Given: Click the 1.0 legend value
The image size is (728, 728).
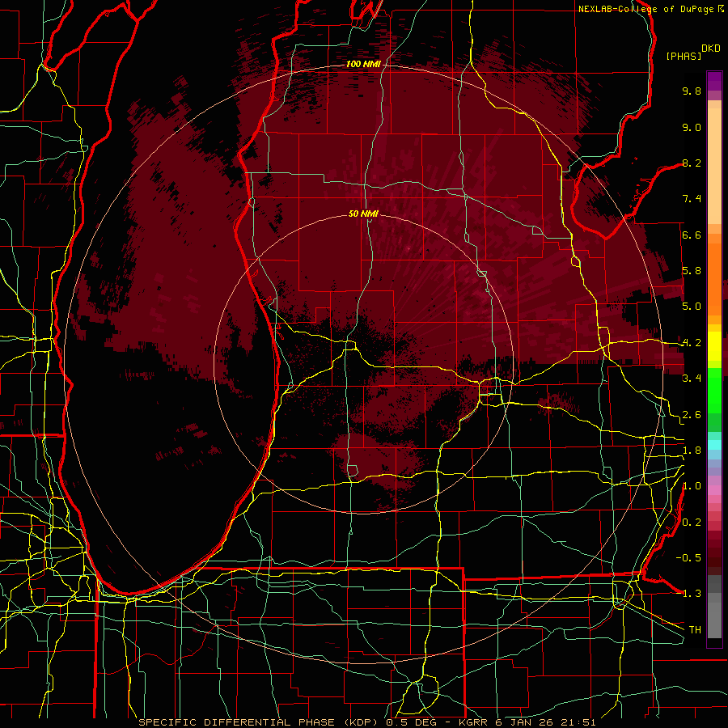Looking at the screenshot, I should coord(692,486).
